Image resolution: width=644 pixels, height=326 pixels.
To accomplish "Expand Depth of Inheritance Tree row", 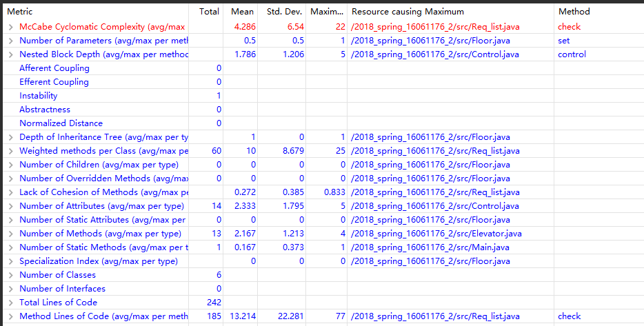I will (10, 137).
